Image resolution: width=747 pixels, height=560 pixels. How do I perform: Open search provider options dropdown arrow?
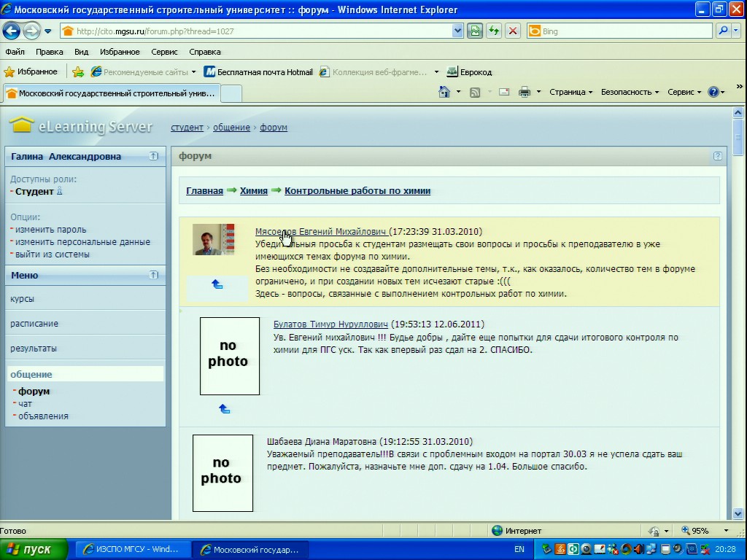point(736,31)
